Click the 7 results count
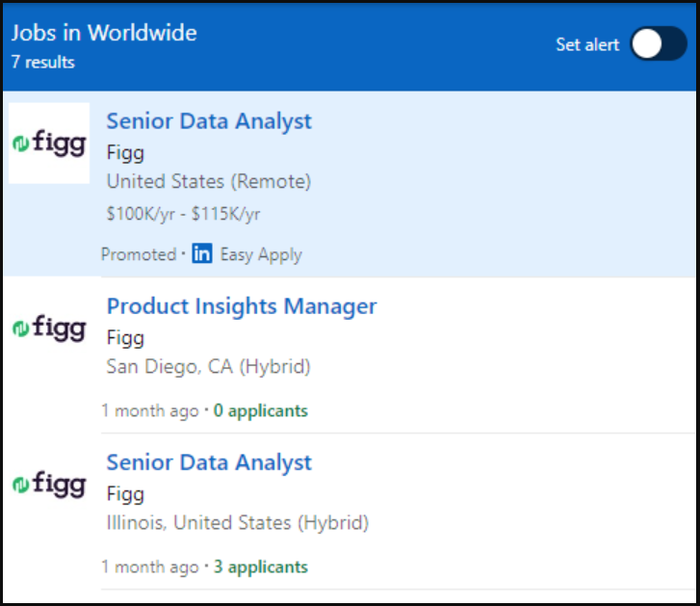 pyautogui.click(x=43, y=62)
